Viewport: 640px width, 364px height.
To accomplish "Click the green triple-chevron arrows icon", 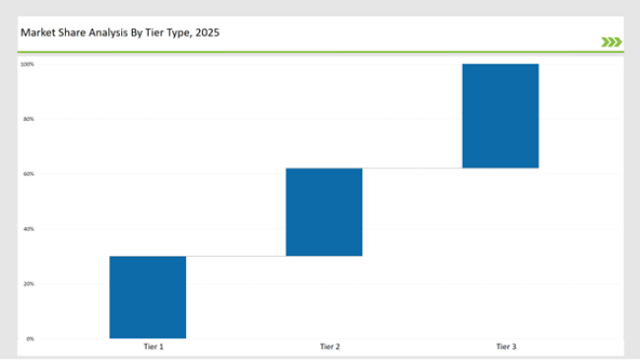I will point(611,42).
